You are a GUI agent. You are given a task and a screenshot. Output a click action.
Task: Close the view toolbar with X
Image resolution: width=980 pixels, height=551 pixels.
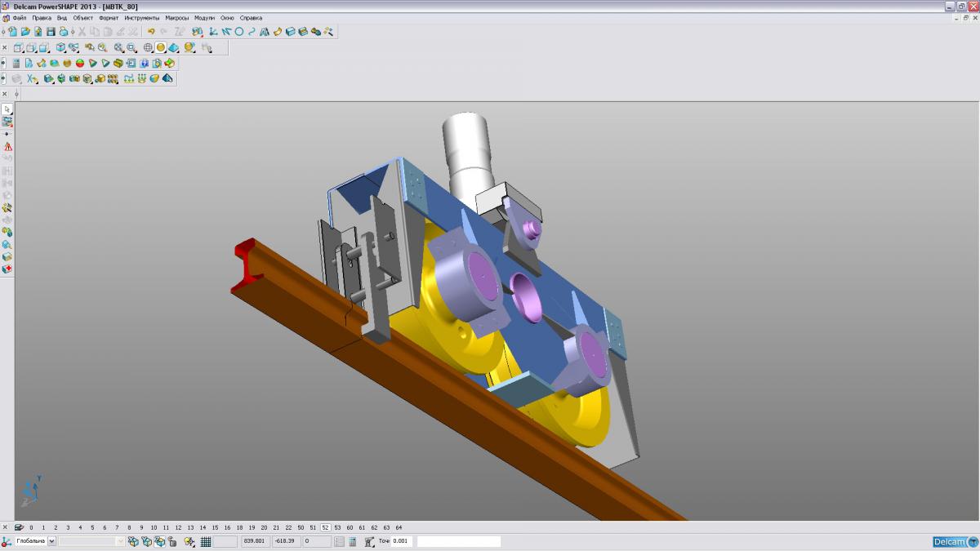point(5,47)
